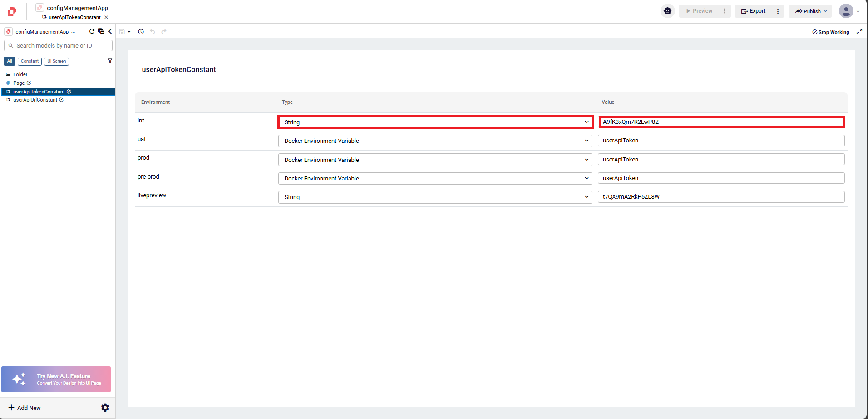Click the filter funnel icon in sidebar

[x=110, y=61]
